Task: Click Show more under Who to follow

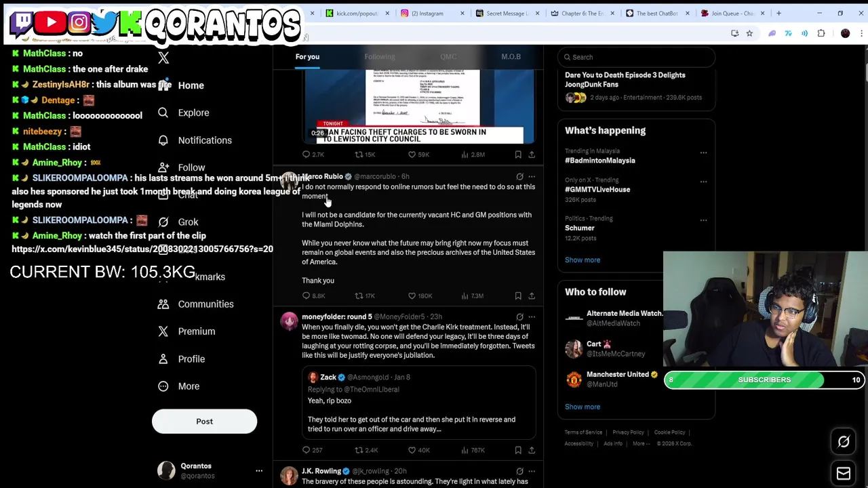Action: (x=583, y=407)
